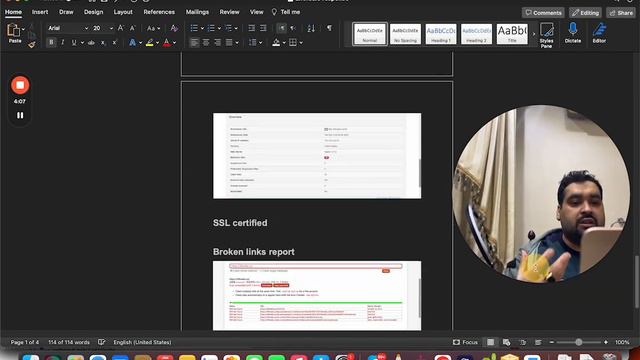
Task: Click the spelling proofing icon in status bar
Action: 101,342
